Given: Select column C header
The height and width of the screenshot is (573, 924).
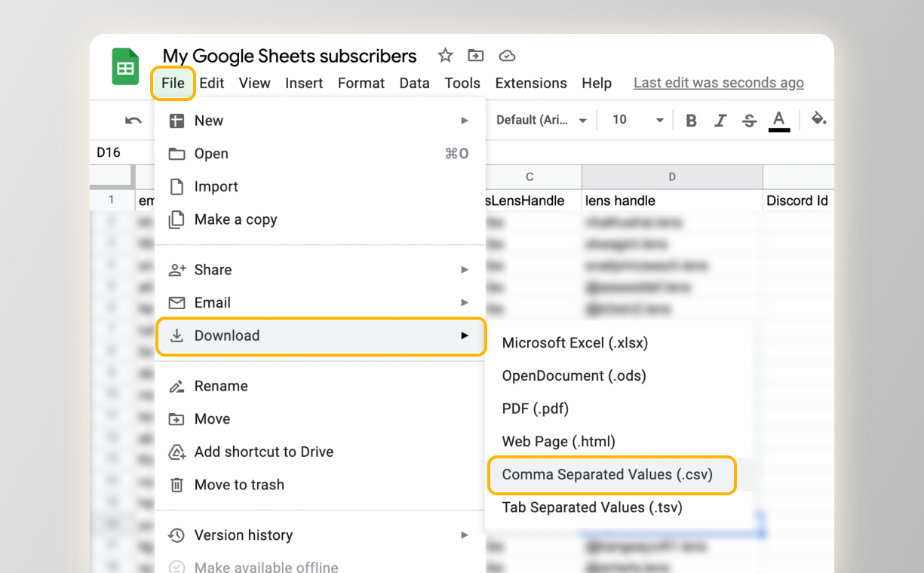Looking at the screenshot, I should tap(530, 177).
